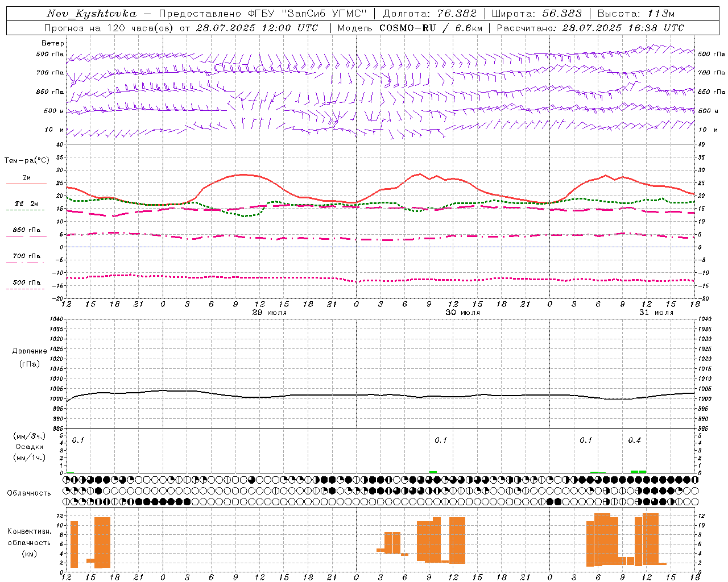Click the '(мм/3ч.)' precipitation unit label
Screen dimensions: 728x582
coord(30,436)
